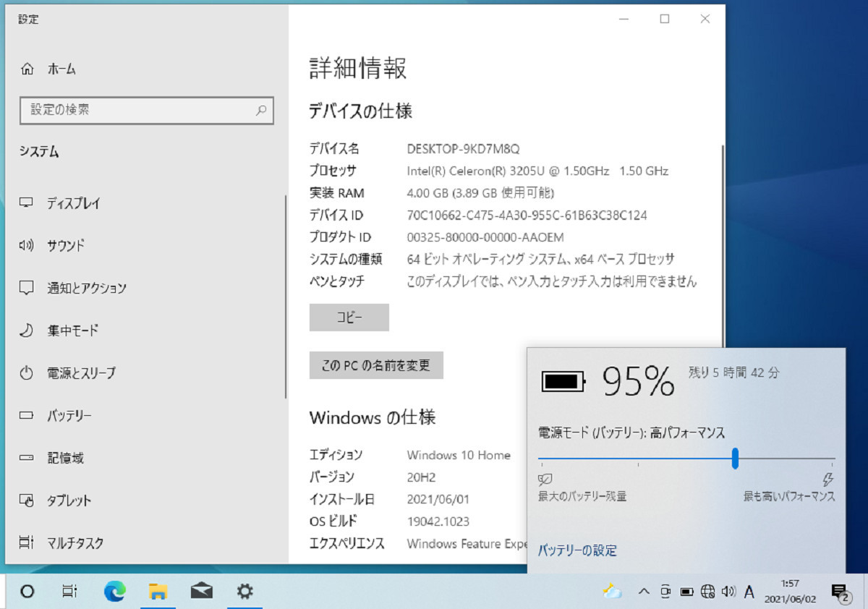Launch Microsoft Edge from taskbar
This screenshot has width=868, height=609.
[x=114, y=592]
